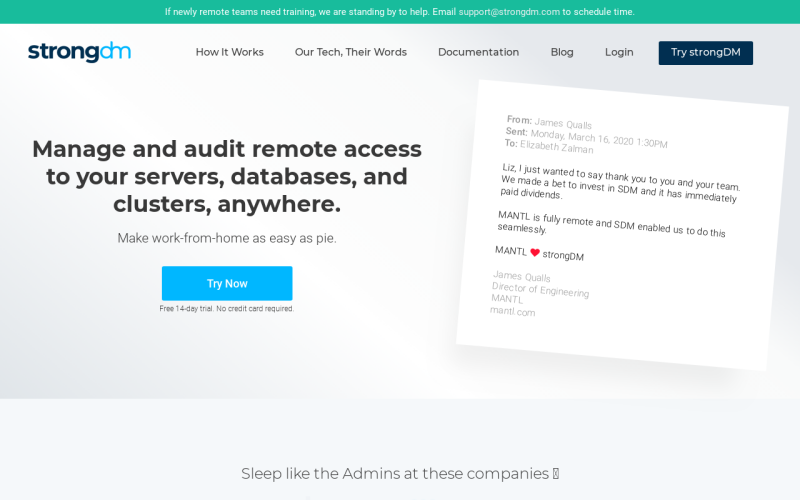Click 'Sleep like the Admins at these companies' heading
The height and width of the screenshot is (500, 800).
click(400, 473)
